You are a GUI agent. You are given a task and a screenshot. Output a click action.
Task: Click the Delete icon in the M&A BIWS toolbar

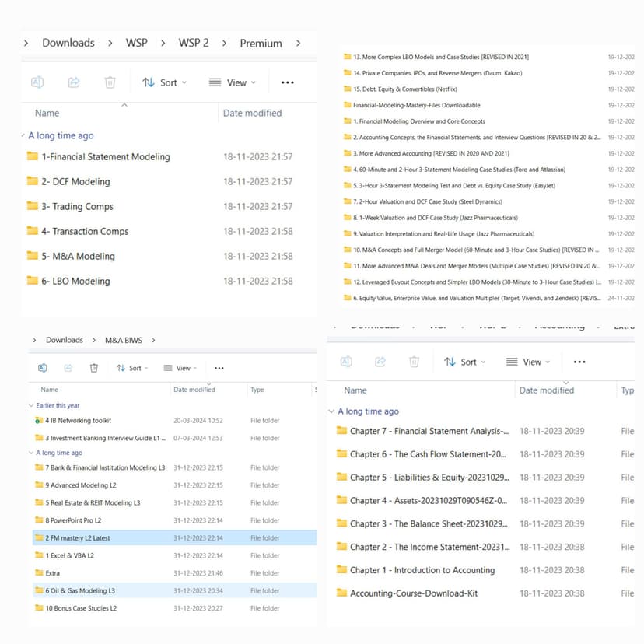pos(94,368)
